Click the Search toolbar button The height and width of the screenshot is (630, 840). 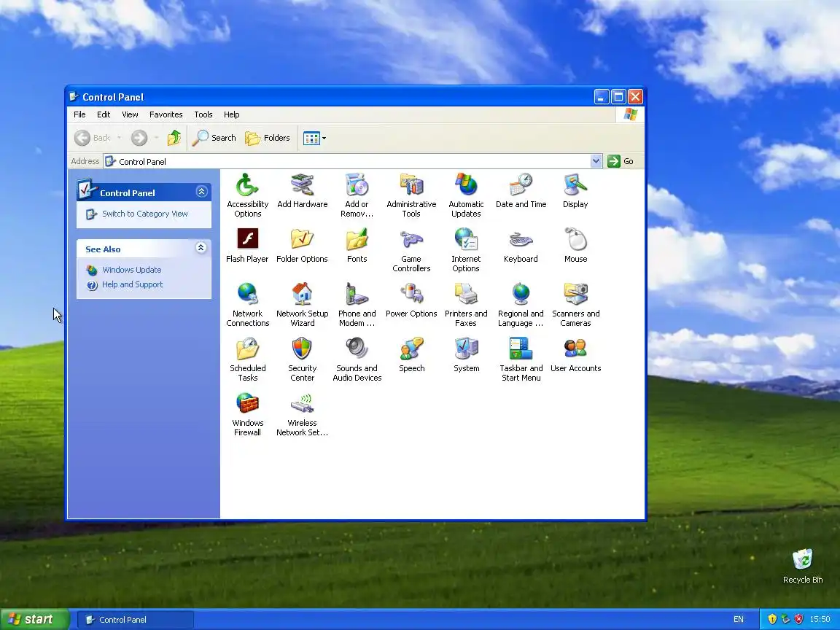click(x=214, y=138)
